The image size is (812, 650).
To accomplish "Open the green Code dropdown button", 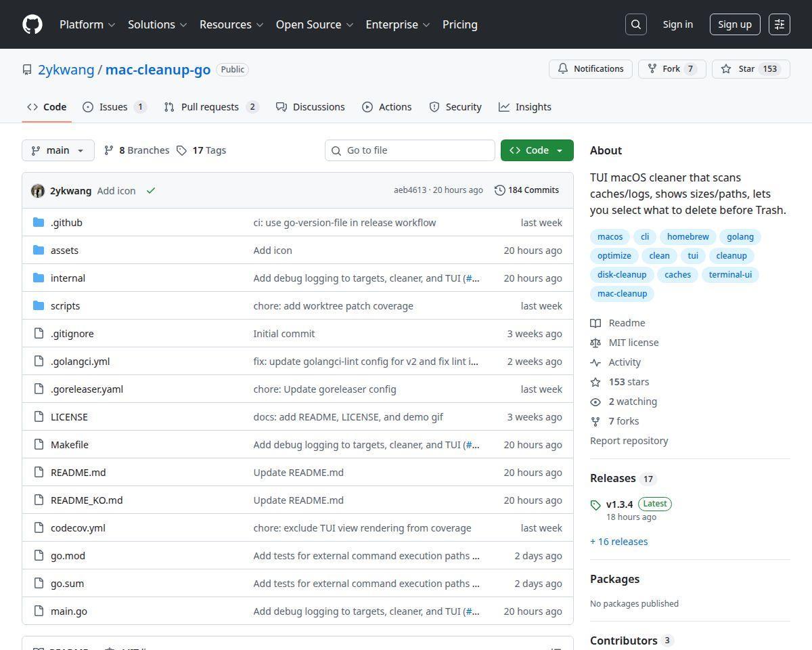I will [537, 150].
